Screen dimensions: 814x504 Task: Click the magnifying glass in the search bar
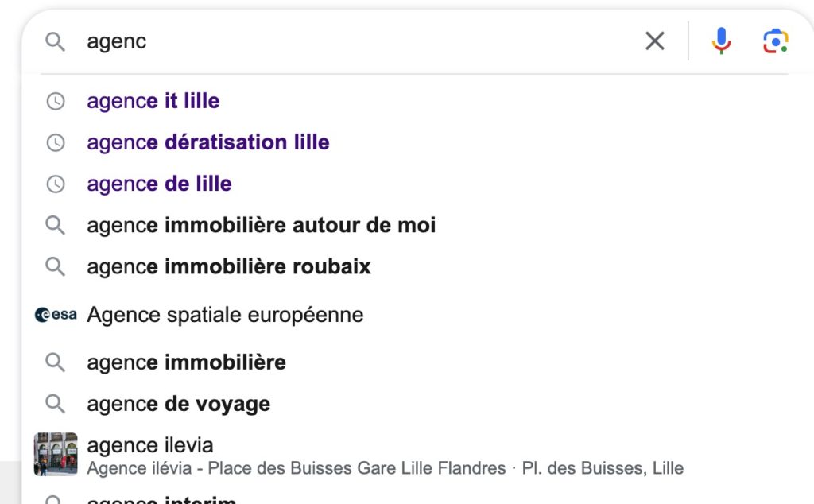coord(55,41)
